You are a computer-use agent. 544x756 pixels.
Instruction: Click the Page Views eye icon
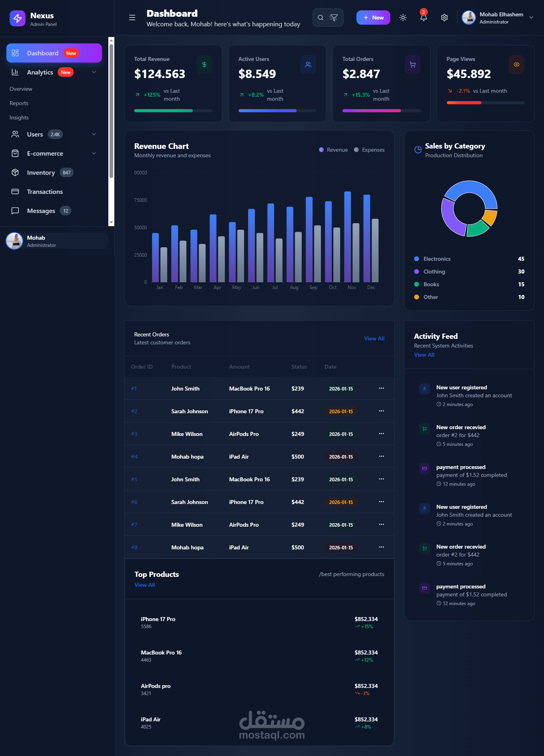pyautogui.click(x=517, y=64)
